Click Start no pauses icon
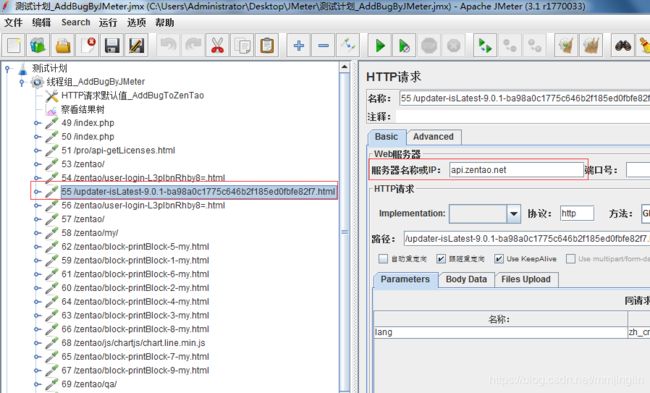 [404, 45]
